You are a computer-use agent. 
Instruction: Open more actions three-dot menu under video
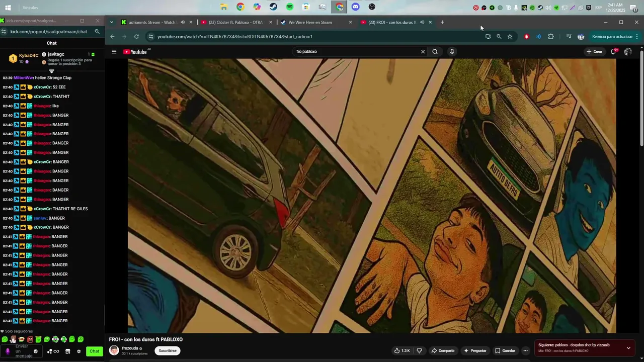525,350
